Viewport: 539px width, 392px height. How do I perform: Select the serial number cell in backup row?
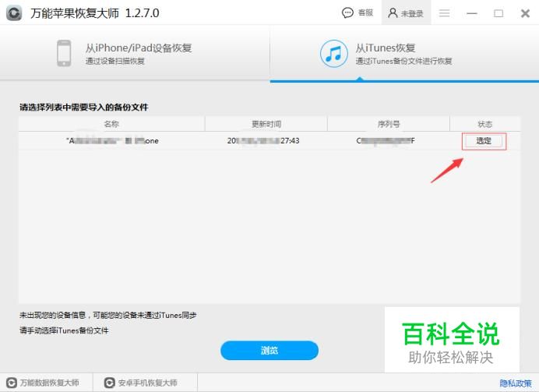tap(386, 140)
